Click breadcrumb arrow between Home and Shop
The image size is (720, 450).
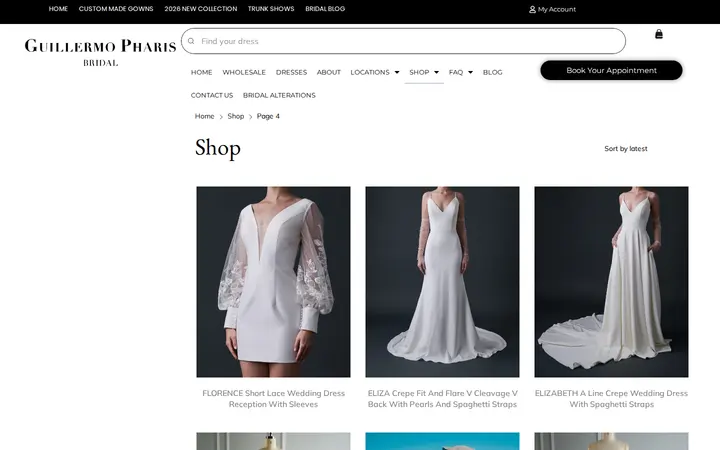[x=221, y=117]
